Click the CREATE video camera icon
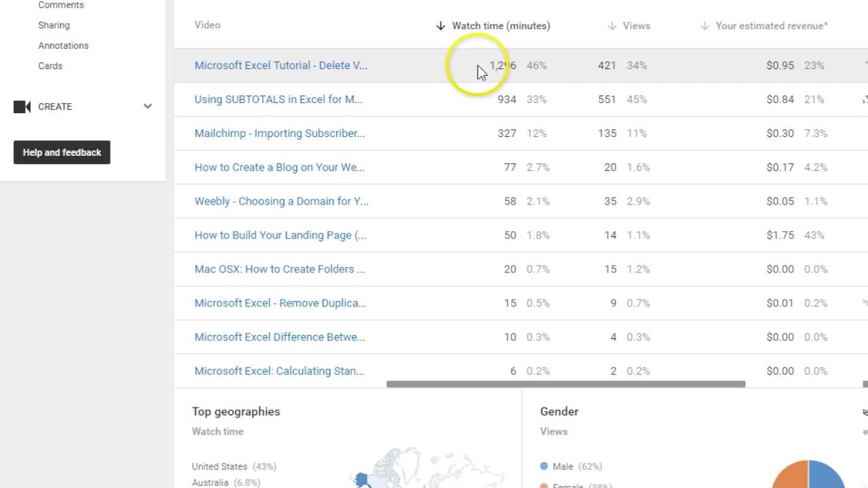 point(22,106)
